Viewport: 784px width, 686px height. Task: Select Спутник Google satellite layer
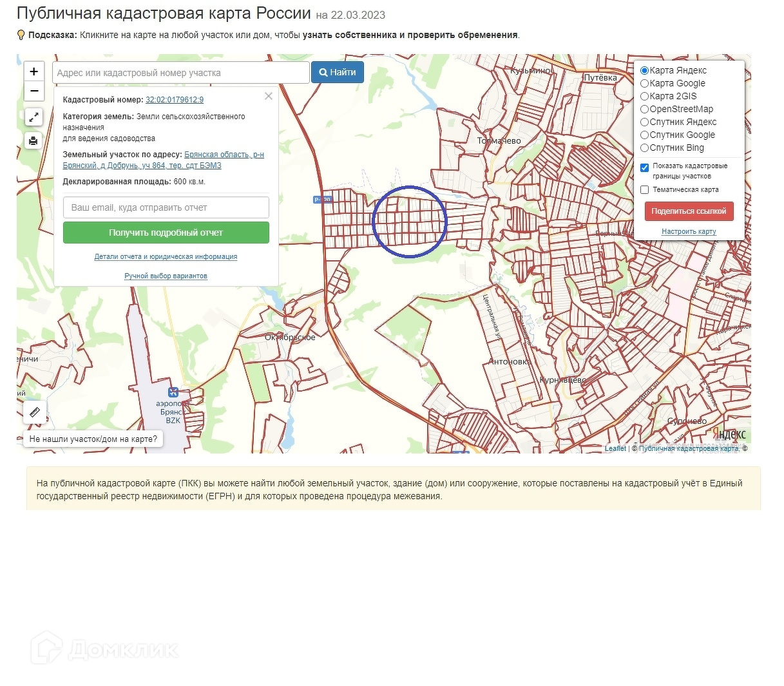point(645,135)
